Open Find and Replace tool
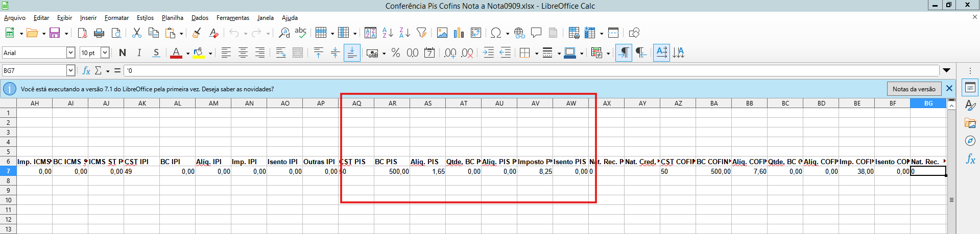This screenshot has width=980, height=234. pos(284,33)
